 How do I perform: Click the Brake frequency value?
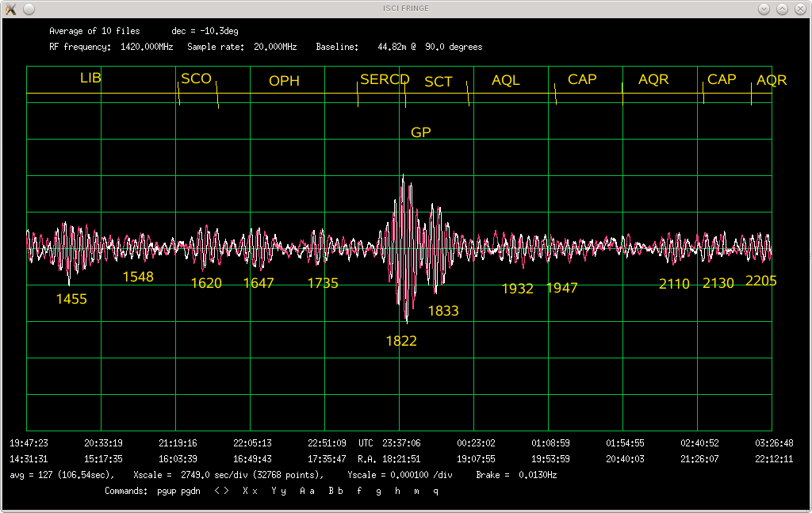pos(517,475)
